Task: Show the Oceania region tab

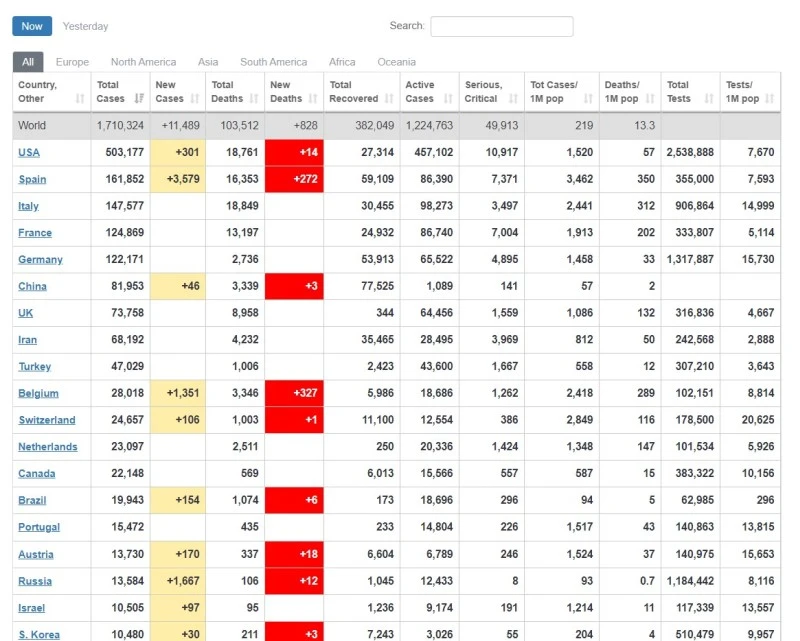Action: 396,62
